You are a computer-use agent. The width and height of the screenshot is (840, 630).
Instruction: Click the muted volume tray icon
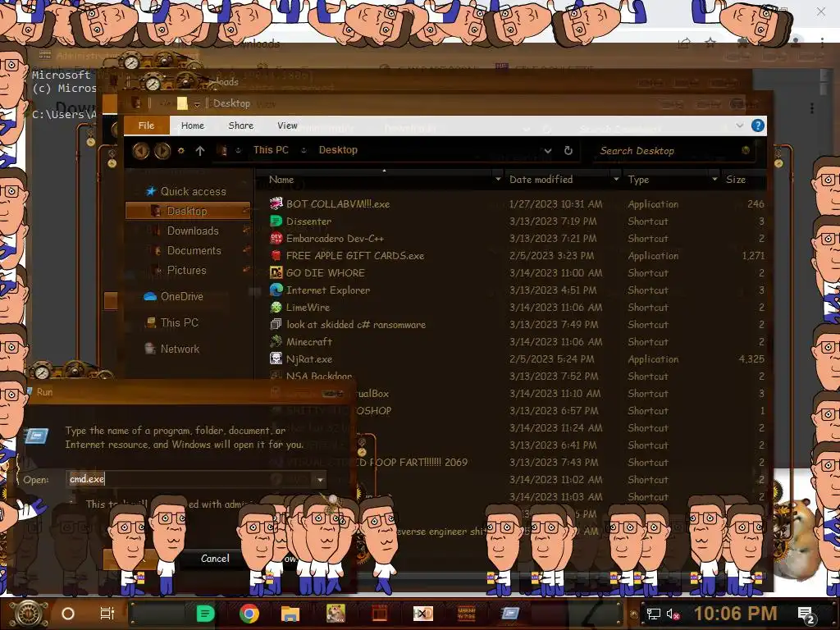[673, 614]
